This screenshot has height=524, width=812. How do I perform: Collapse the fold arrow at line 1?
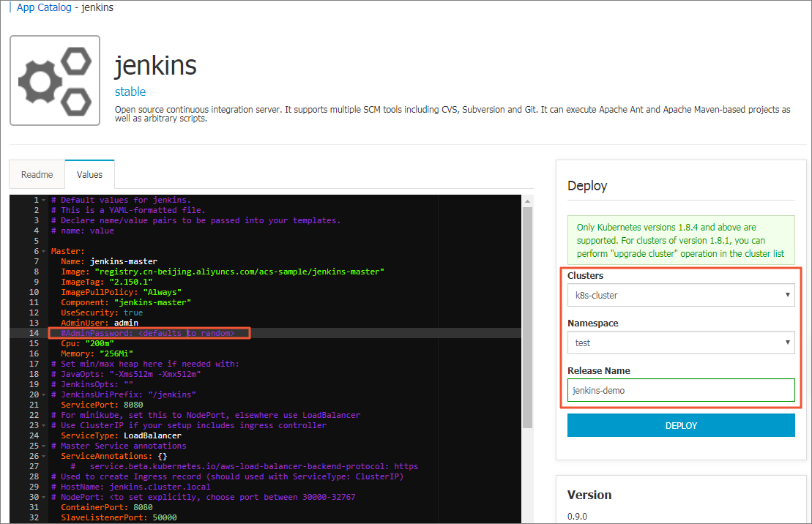point(44,201)
